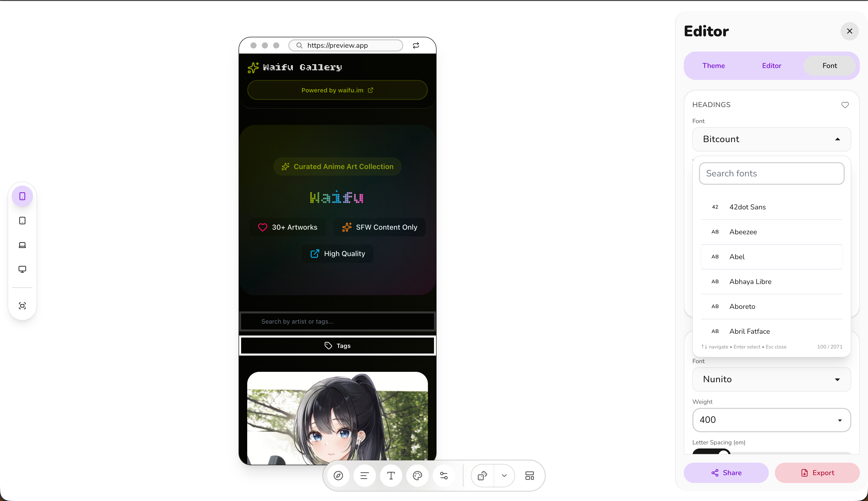Switch to tablet preview mode
This screenshot has width=868, height=501.
[x=22, y=221]
